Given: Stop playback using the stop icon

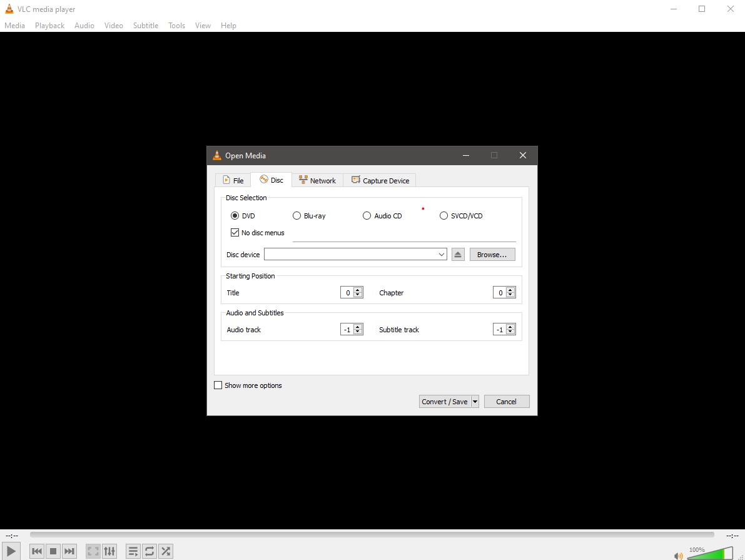Looking at the screenshot, I should tap(53, 551).
